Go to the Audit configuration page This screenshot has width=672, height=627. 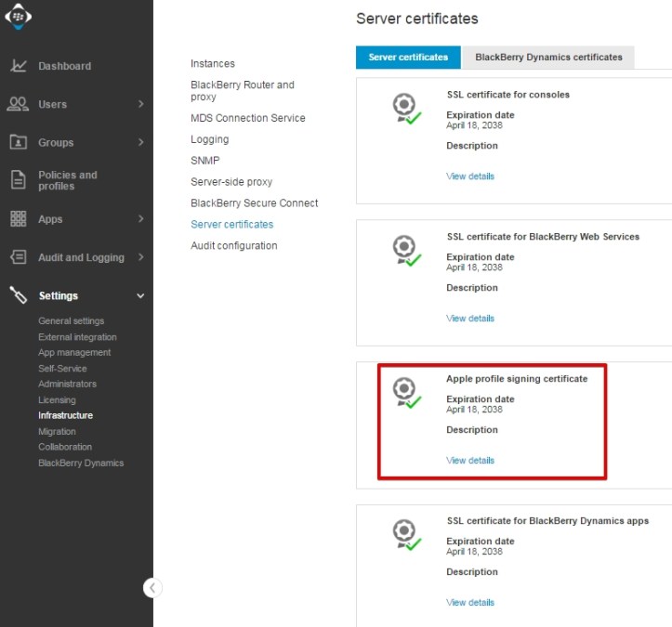click(x=233, y=246)
